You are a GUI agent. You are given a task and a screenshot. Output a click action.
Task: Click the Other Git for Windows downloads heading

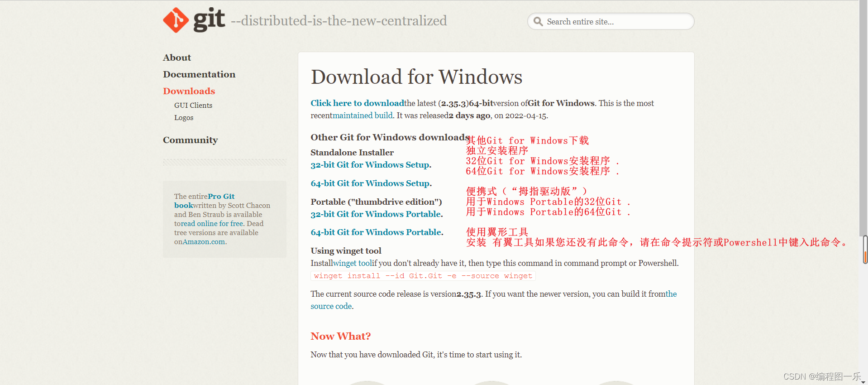pyautogui.click(x=390, y=137)
